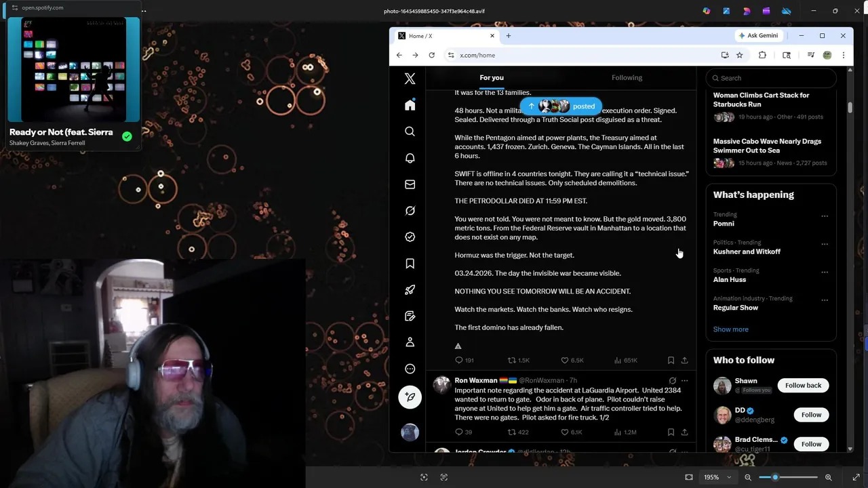868x488 pixels.
Task: Like Ron Waxman's post with 6.1K likes
Action: (564, 432)
